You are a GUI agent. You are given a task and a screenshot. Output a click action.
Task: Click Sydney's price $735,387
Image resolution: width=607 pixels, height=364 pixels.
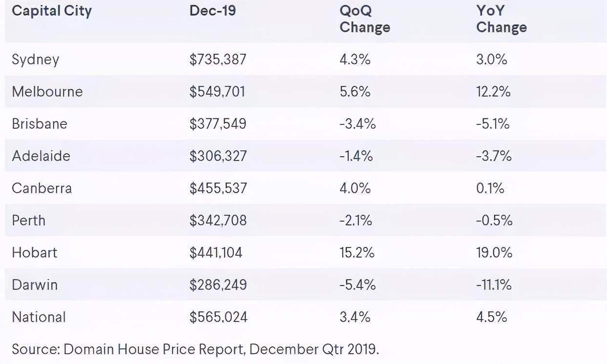point(218,60)
